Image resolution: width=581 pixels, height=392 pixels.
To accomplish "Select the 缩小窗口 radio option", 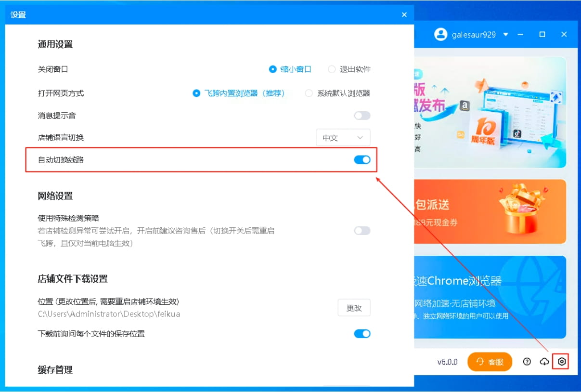I will (272, 69).
